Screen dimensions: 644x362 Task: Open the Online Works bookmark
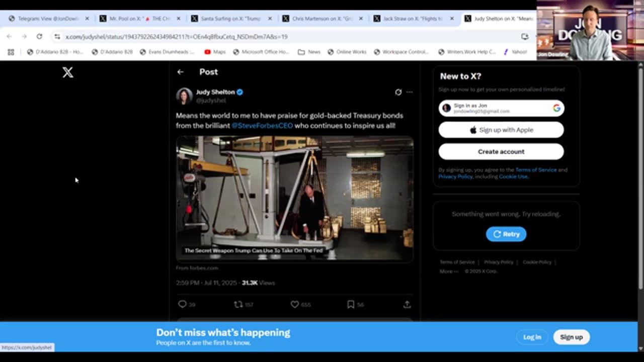pos(347,52)
